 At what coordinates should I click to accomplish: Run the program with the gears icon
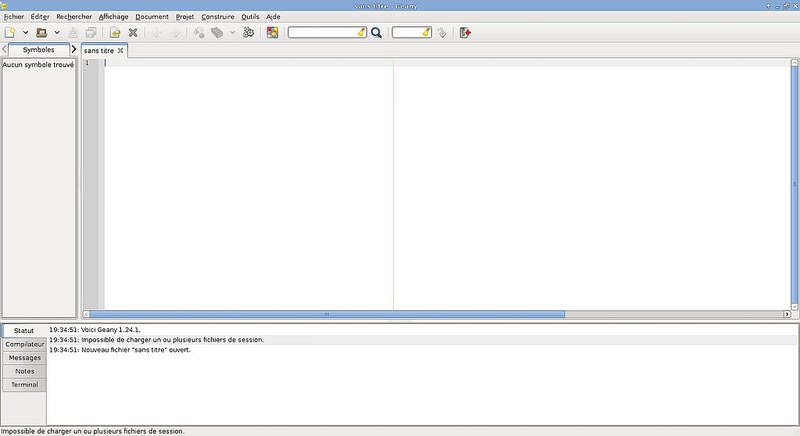click(x=248, y=33)
